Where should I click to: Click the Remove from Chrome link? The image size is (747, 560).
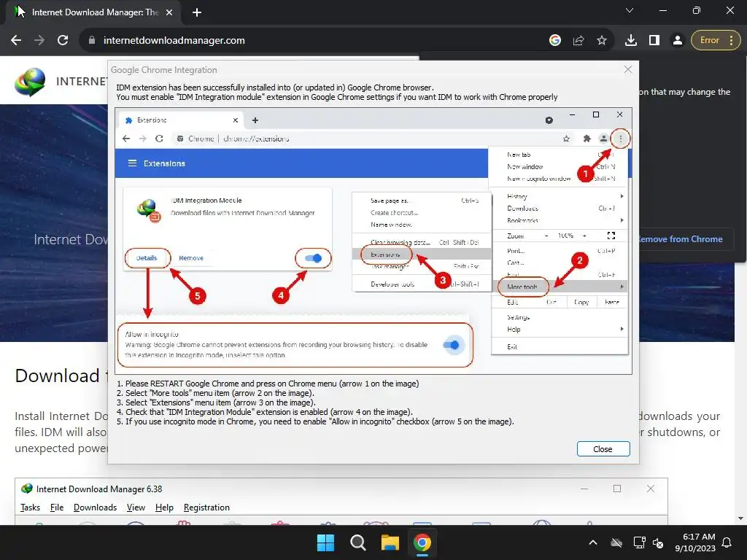coord(681,239)
